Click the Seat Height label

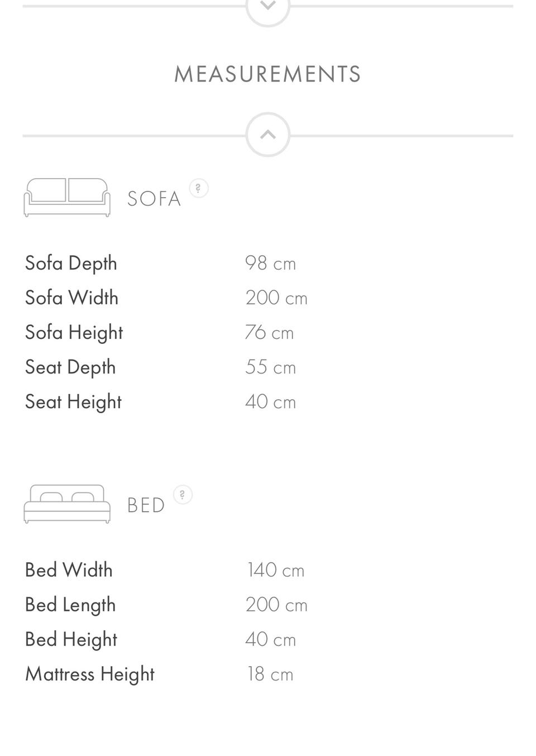click(x=73, y=402)
